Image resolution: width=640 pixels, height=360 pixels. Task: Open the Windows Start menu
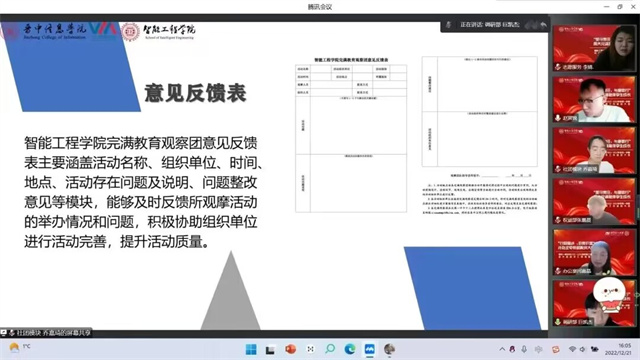(251, 349)
